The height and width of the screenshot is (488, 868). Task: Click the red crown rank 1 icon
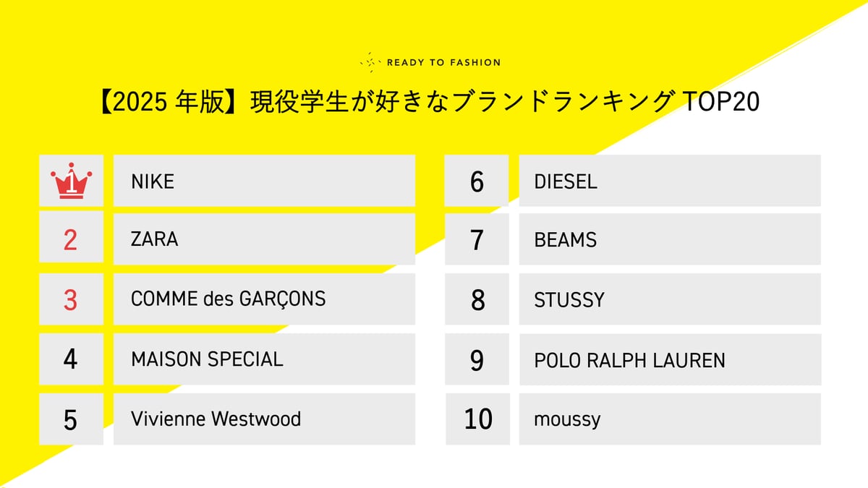(71, 181)
